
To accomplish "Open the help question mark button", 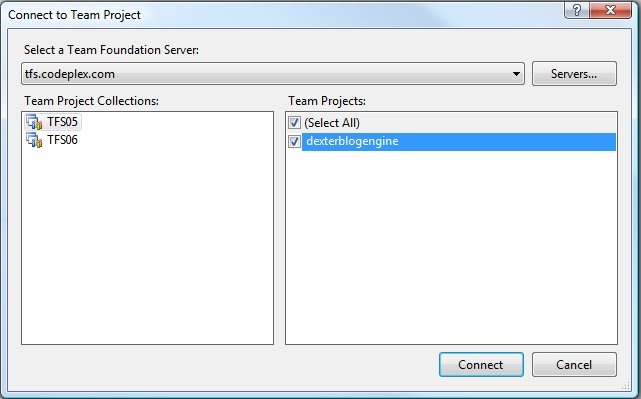I will coord(576,10).
